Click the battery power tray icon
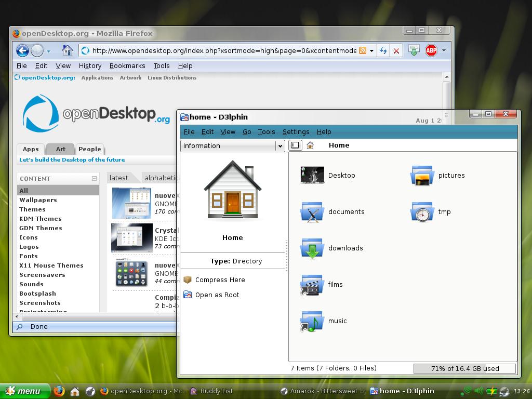This screenshot has width=532, height=399. coord(491,392)
